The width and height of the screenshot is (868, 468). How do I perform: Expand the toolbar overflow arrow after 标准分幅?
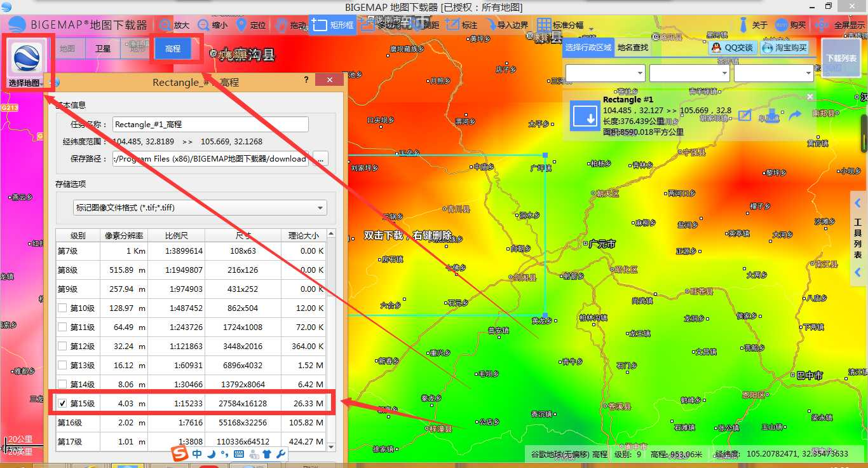pyautogui.click(x=591, y=29)
